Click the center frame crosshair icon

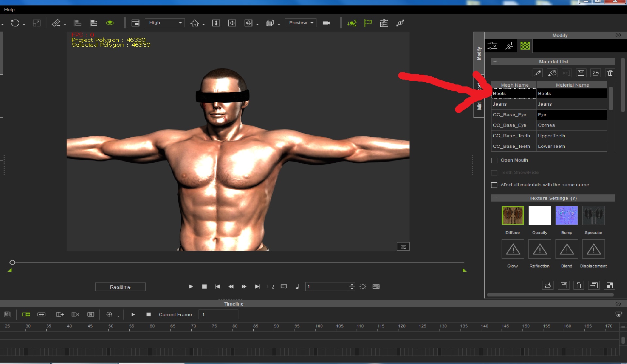point(232,23)
